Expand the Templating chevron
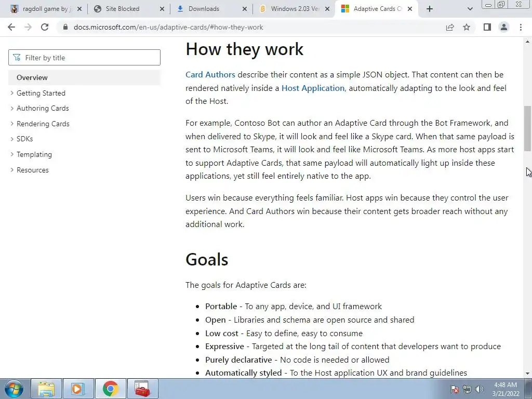This screenshot has width=532, height=399. (12, 154)
